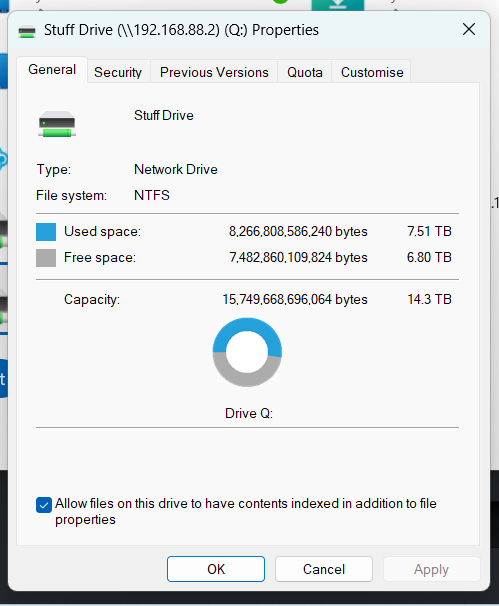Click the large Stuff Drive network icon
The width and height of the screenshot is (499, 606).
57,124
